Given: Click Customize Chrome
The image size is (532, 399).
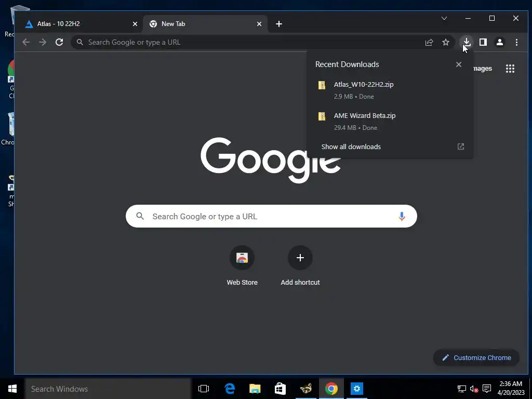Looking at the screenshot, I should point(476,357).
